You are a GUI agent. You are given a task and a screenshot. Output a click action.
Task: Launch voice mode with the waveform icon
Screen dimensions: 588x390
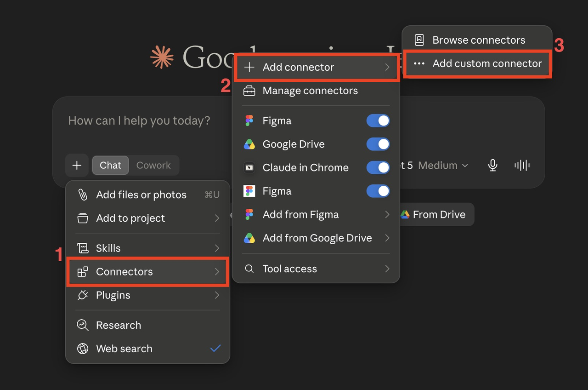tap(522, 166)
